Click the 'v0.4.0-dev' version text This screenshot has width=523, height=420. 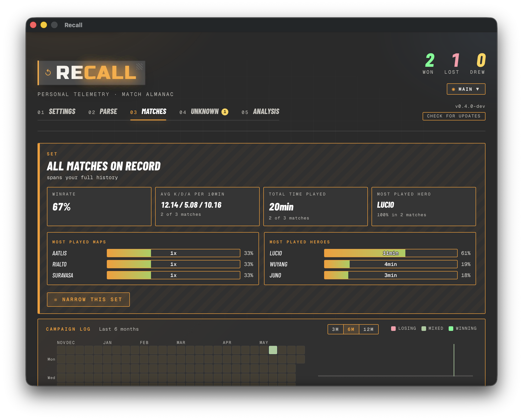click(470, 106)
